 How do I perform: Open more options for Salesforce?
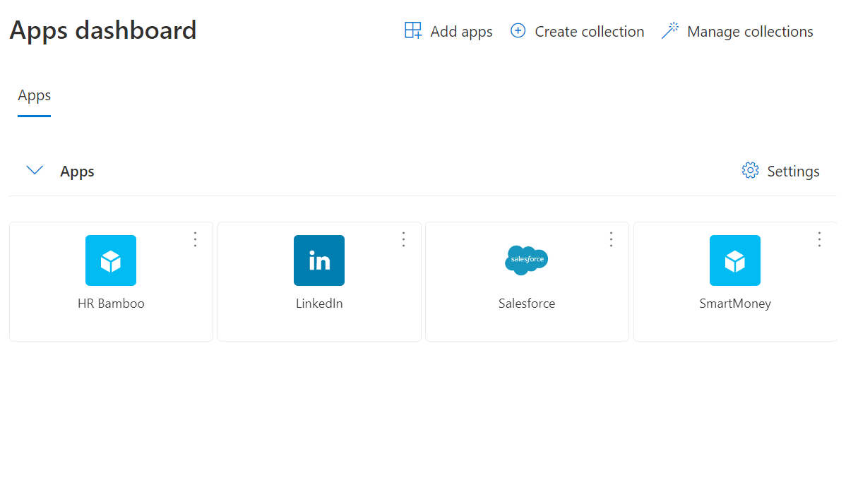point(612,239)
